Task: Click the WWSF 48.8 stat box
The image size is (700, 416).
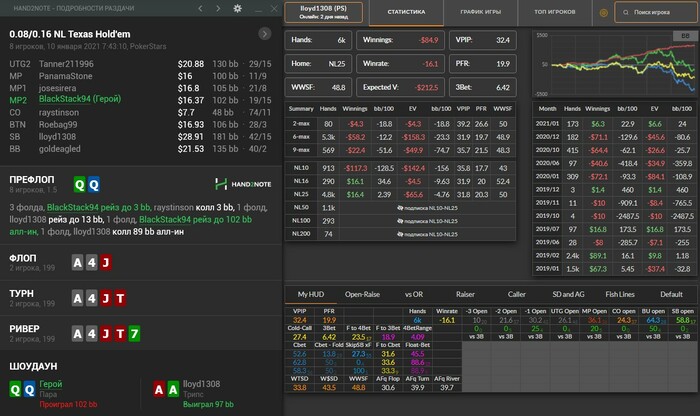Action: 318,87
